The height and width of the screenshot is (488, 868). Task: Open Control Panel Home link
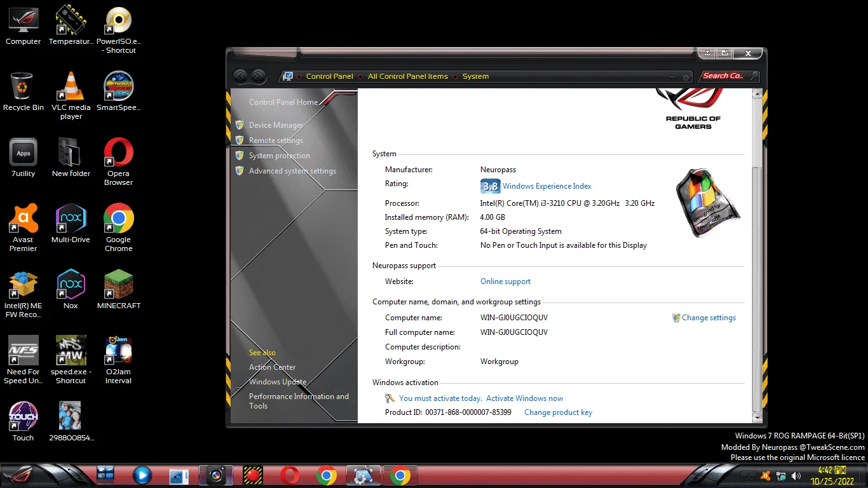click(283, 102)
